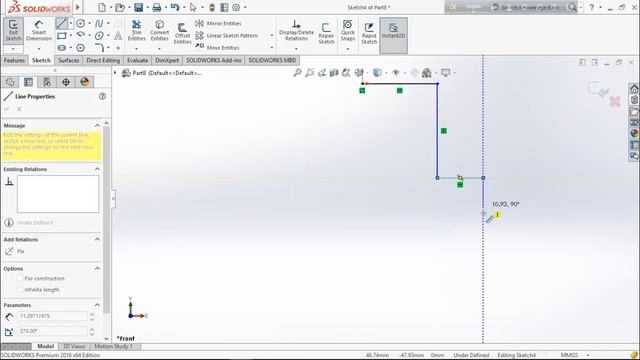The image size is (640, 360).
Task: Open the Trim Entities dropdown arrow
Action: (136, 49)
